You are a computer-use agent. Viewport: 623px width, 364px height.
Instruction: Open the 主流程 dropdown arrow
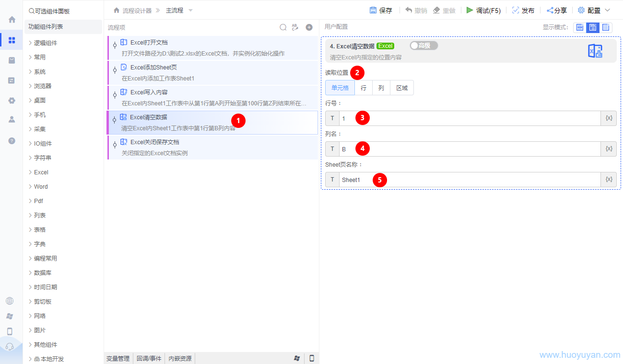190,11
